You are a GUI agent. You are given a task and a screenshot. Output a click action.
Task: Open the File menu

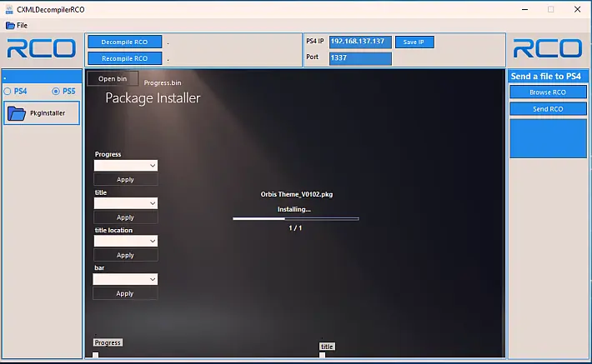(x=17, y=25)
